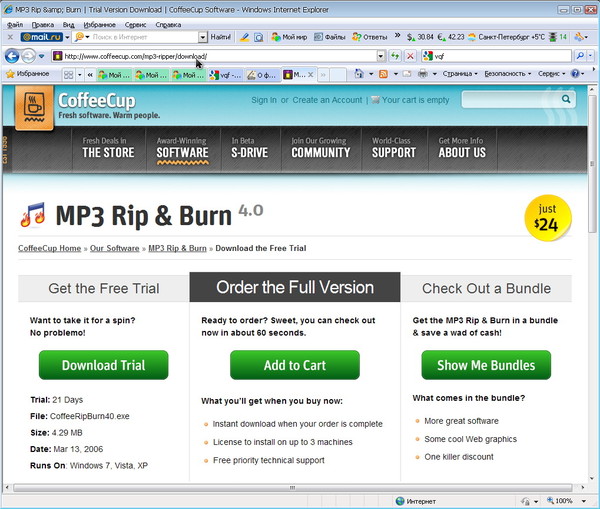Screen dimensions: 600x509
Task: Open ABOUT US navigation item
Action: click(462, 148)
